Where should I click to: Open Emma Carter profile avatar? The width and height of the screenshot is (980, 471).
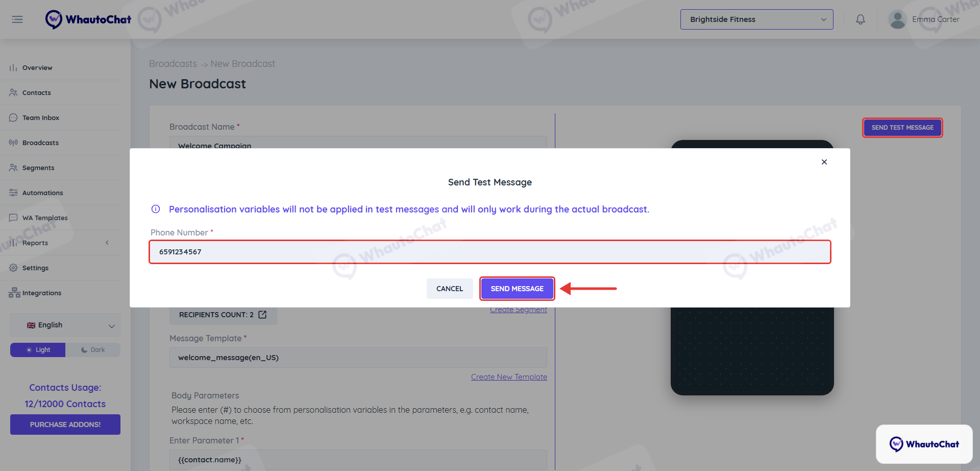coord(897,19)
